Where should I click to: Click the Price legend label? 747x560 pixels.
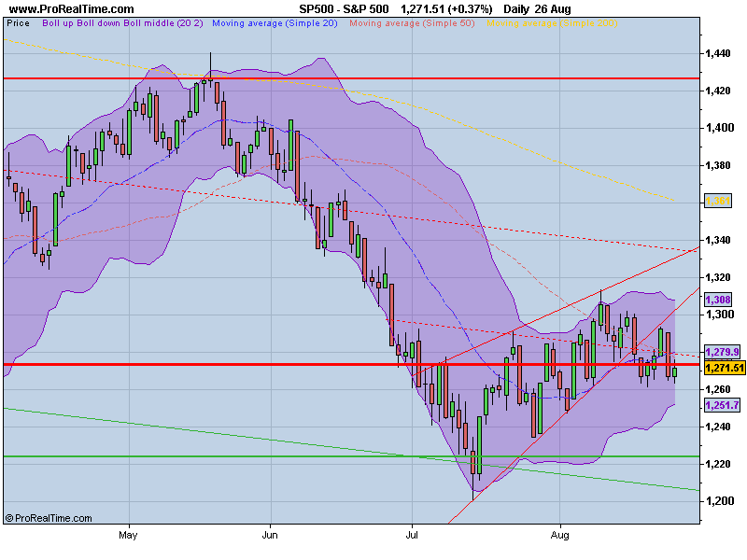point(18,22)
